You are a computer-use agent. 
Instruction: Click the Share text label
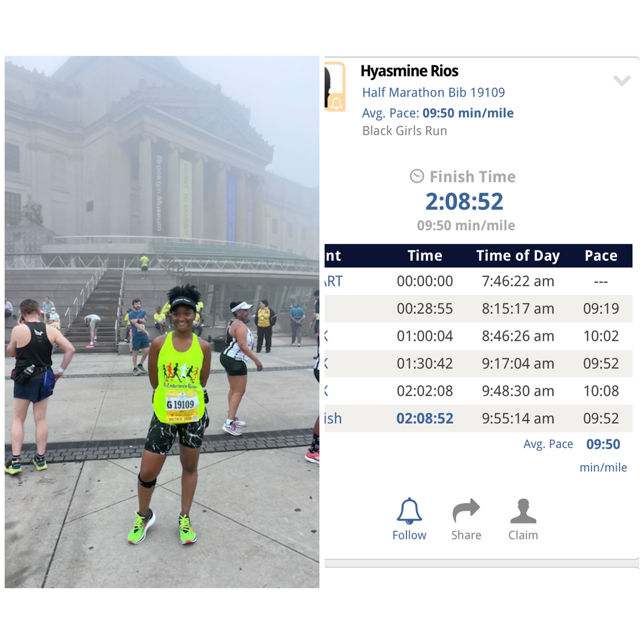[x=466, y=535]
